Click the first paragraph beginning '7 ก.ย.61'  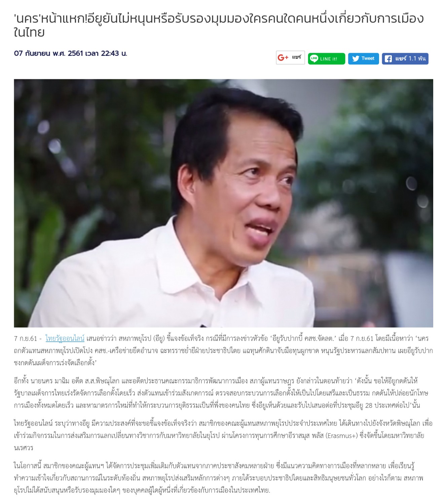pyautogui.click(x=223, y=350)
